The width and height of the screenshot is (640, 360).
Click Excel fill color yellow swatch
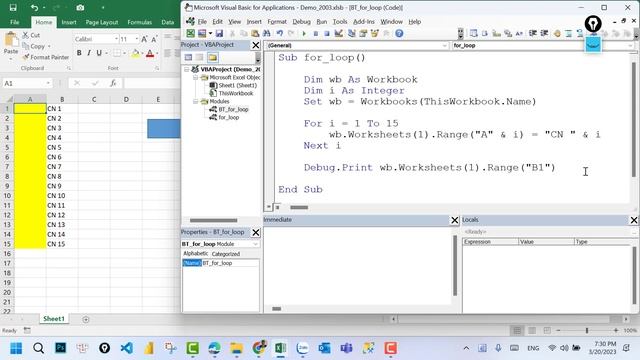135,53
